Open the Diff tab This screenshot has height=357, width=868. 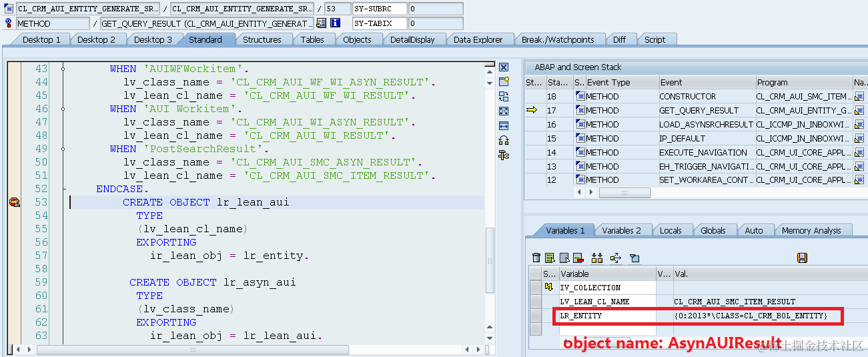(x=620, y=39)
